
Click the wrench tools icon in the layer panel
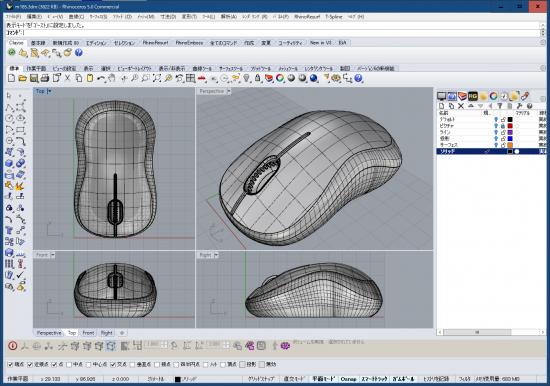coord(519,106)
